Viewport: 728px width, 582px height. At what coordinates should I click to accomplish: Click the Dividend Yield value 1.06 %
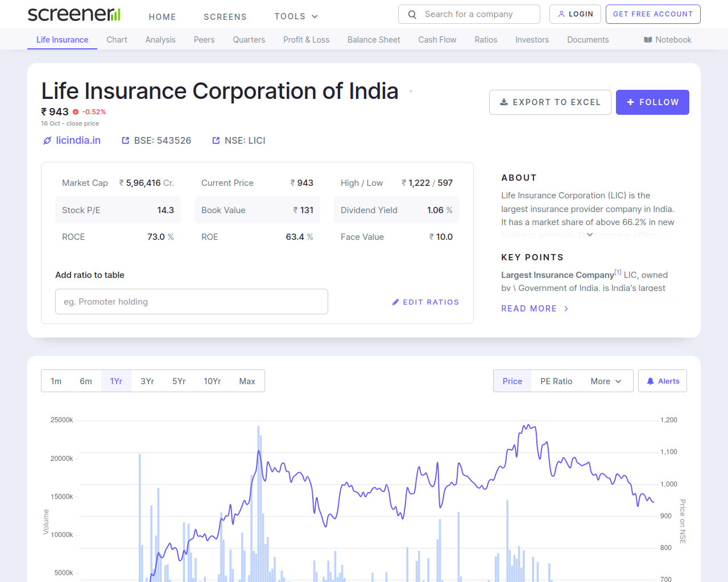[440, 210]
